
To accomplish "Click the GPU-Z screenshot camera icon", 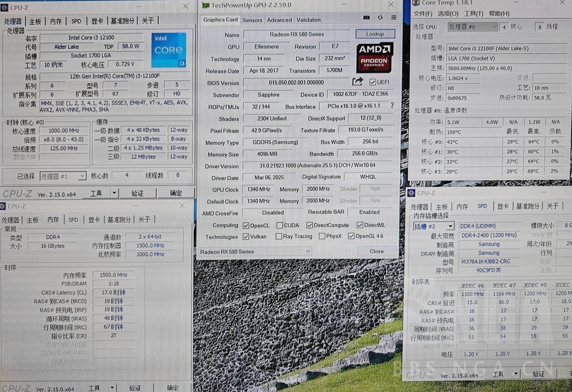I will 366,17.
